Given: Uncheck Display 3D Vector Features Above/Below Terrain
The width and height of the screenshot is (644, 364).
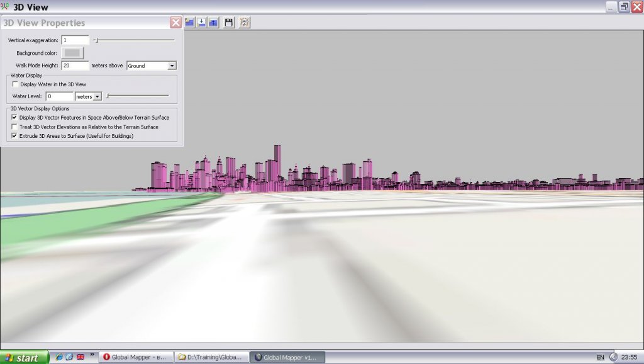Looking at the screenshot, I should pos(15,117).
